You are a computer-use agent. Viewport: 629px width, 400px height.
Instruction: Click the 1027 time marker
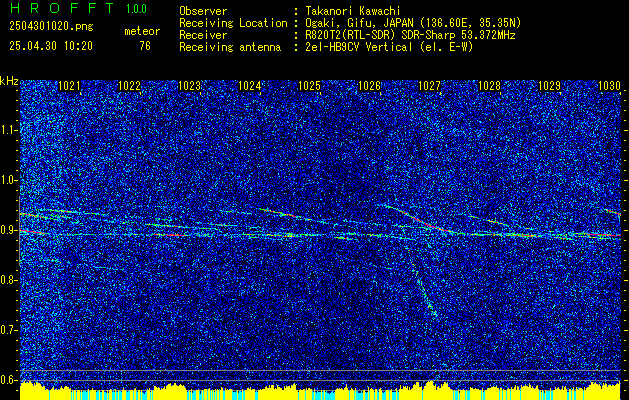click(429, 86)
